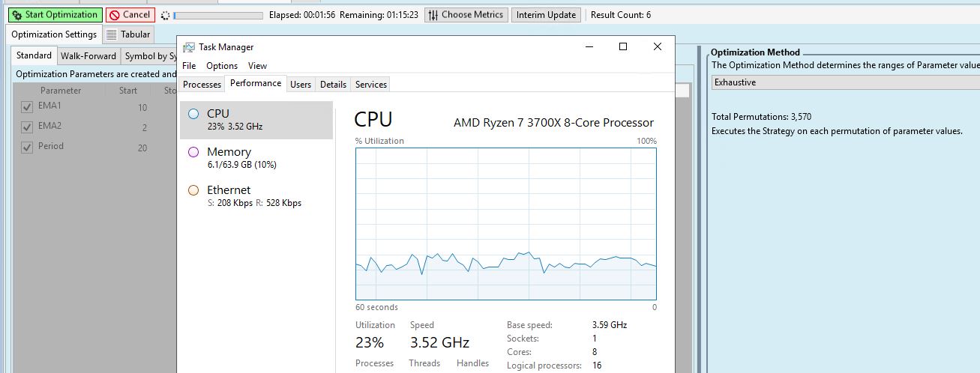
Task: Click the Choose Metrics sliders icon
Action: [433, 15]
